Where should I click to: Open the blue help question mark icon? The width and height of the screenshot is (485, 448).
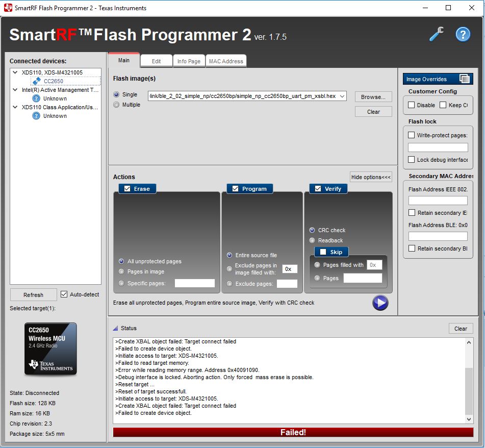pos(463,34)
